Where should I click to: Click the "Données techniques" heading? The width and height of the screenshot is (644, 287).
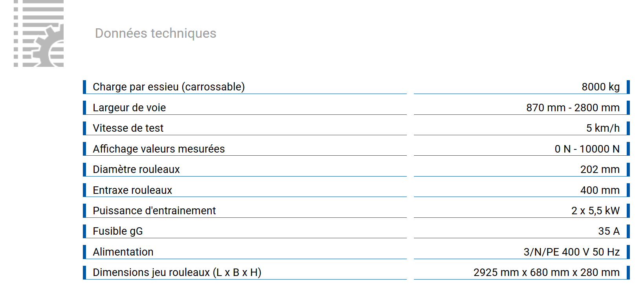coord(156,33)
